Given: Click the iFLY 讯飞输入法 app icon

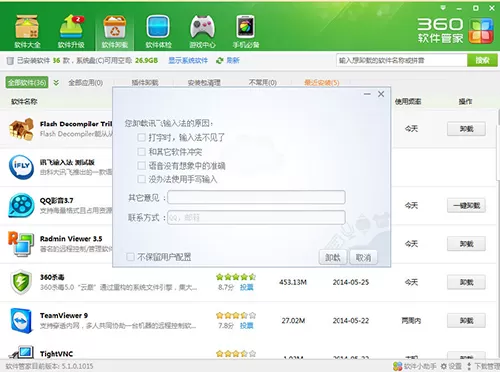Looking at the screenshot, I should [x=21, y=167].
